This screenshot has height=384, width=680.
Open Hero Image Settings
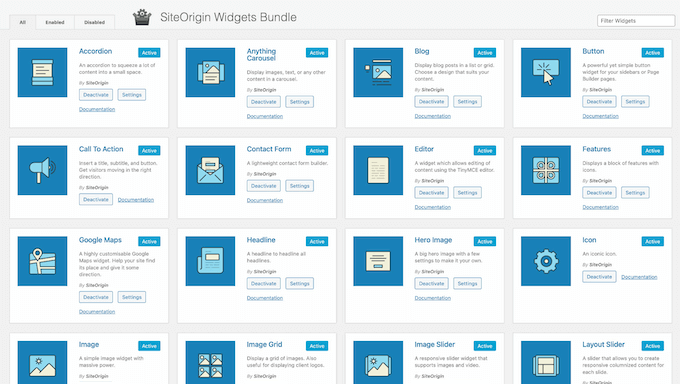tap(468, 283)
